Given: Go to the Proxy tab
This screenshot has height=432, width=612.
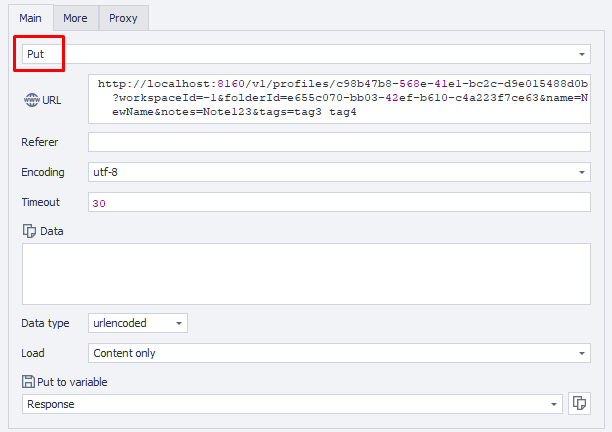Looking at the screenshot, I should (123, 18).
